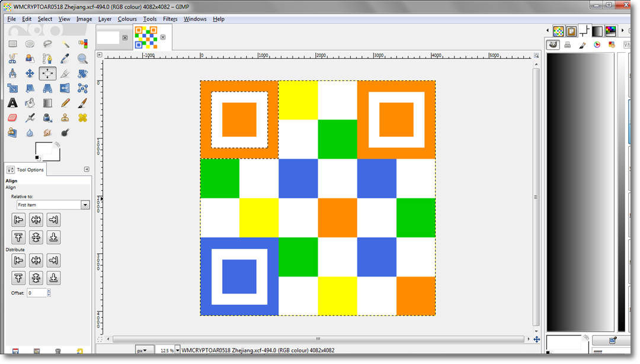Select the Foreground Select tool
640x364 pixels.
[30, 59]
